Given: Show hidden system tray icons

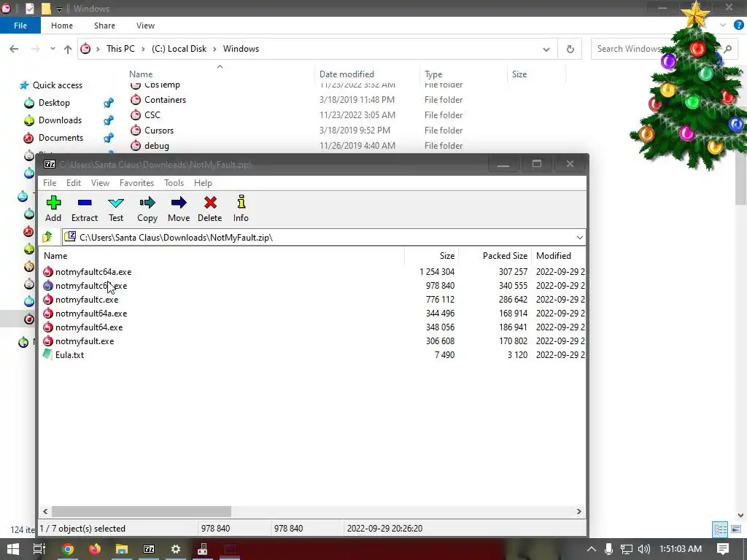Looking at the screenshot, I should (x=591, y=549).
